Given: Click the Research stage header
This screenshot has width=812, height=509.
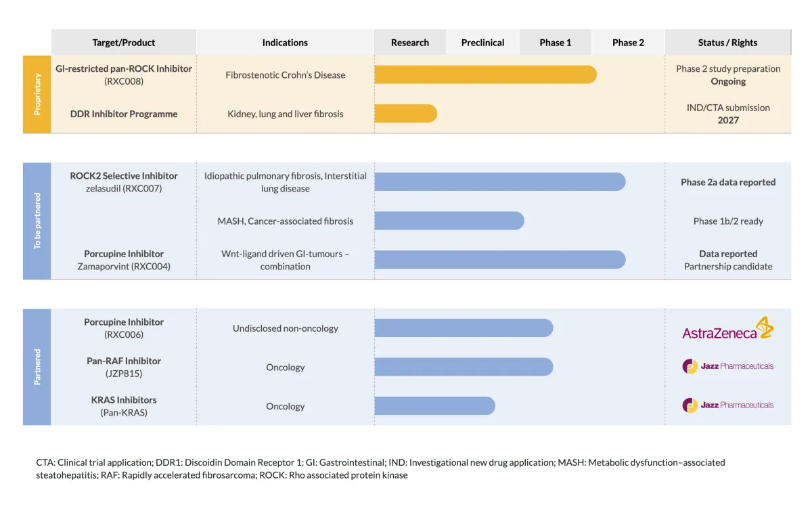Looking at the screenshot, I should (x=410, y=42).
